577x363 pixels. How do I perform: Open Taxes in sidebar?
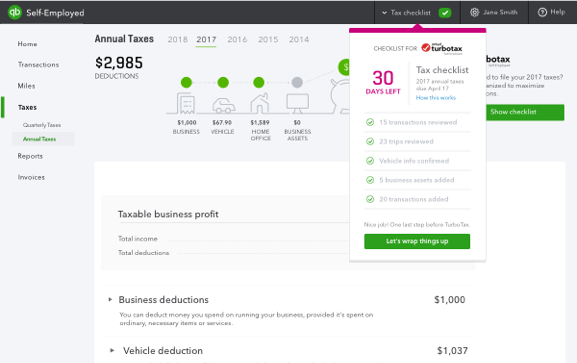pyautogui.click(x=27, y=108)
